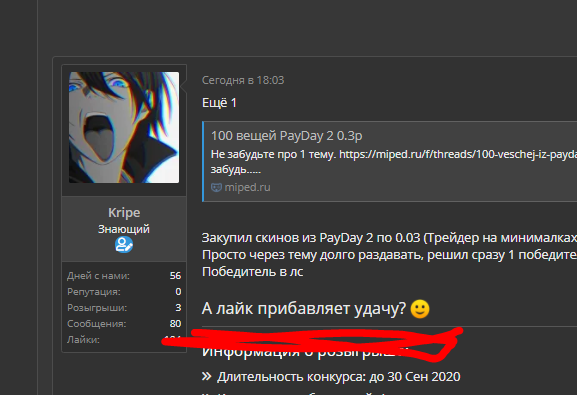Viewport: 577px width, 395px height.
Task: Click the 'Просто через тему долго раздавать' sentence
Action: click(389, 255)
